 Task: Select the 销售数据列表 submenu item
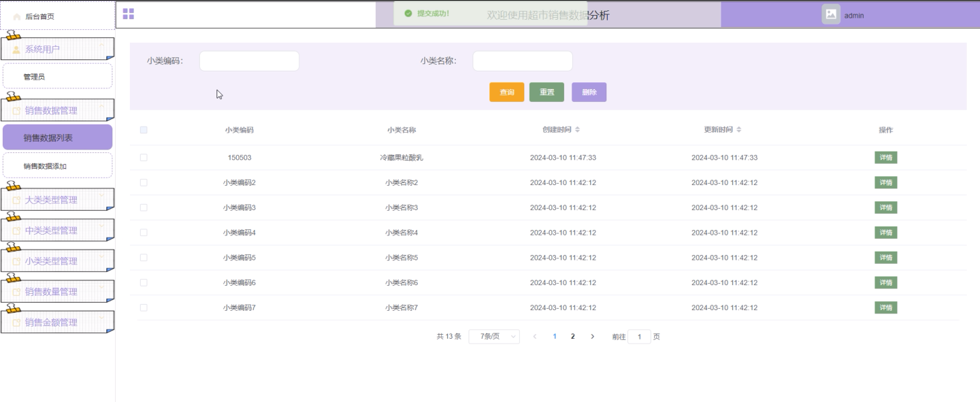[57, 137]
